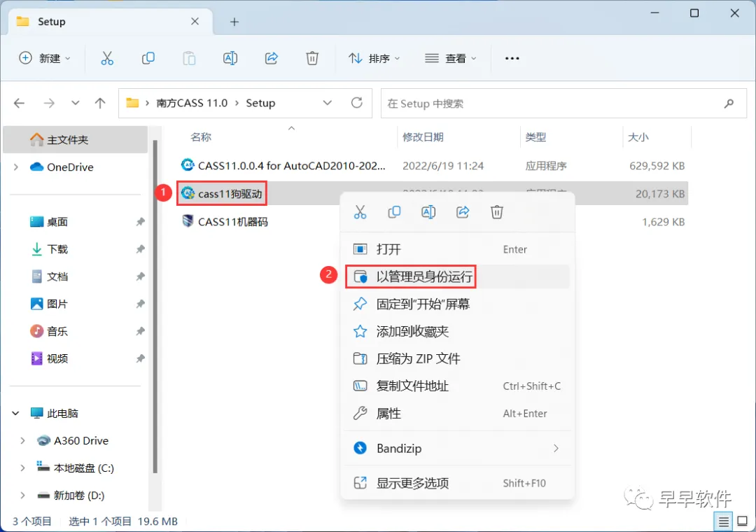This screenshot has height=532, width=756.
Task: Click the Paste icon in the Explorer toolbar
Action: 189,58
